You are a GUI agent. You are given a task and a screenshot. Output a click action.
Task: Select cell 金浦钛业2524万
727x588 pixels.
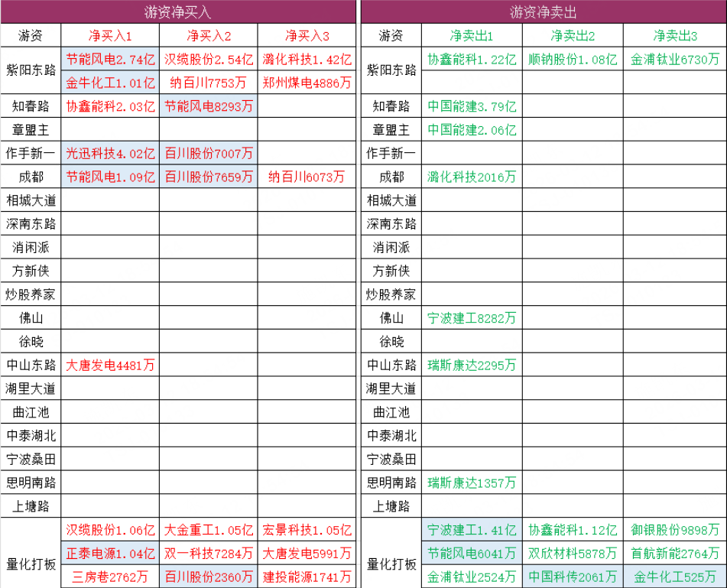[472, 577]
